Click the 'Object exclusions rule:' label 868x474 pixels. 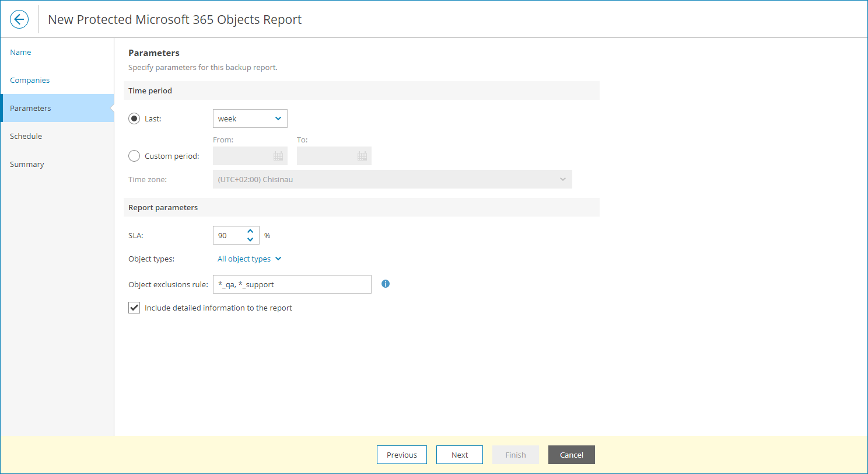(168, 284)
